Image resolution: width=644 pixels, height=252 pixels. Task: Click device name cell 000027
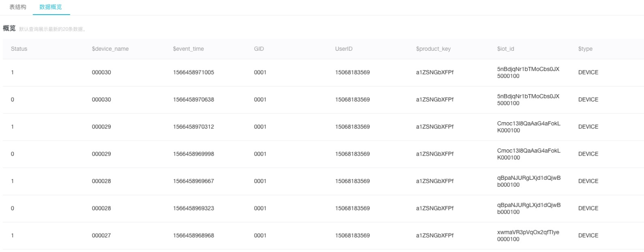coord(101,236)
